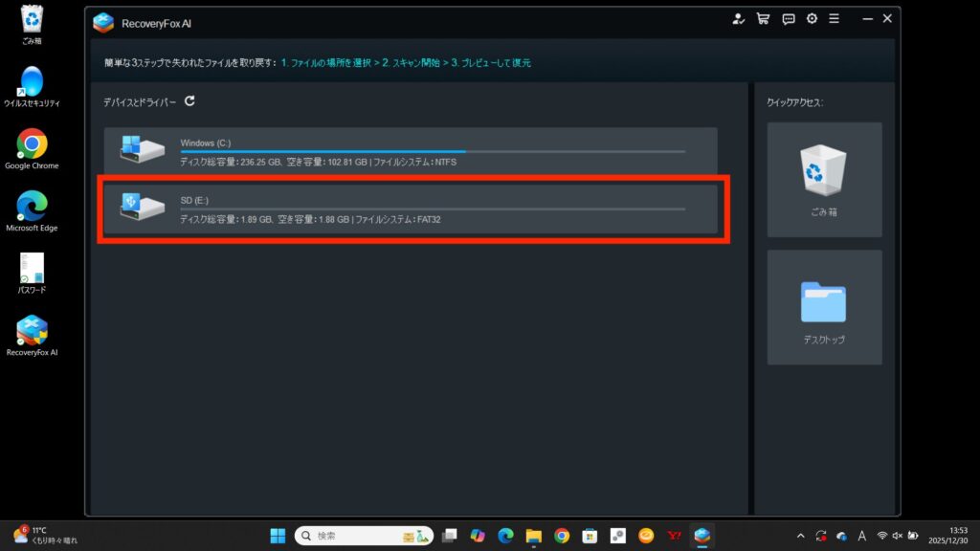Screen dimensions: 980x551
Task: Click the shopping cart purchase icon
Action: (x=763, y=18)
